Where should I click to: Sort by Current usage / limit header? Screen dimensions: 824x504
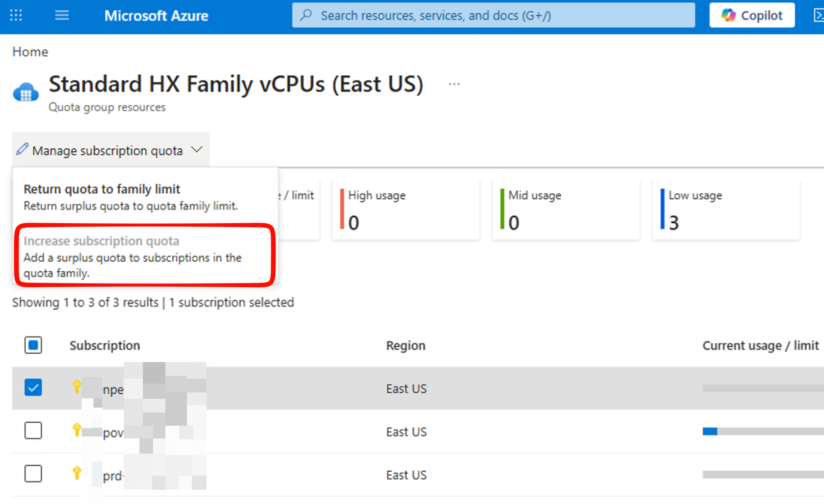761,345
